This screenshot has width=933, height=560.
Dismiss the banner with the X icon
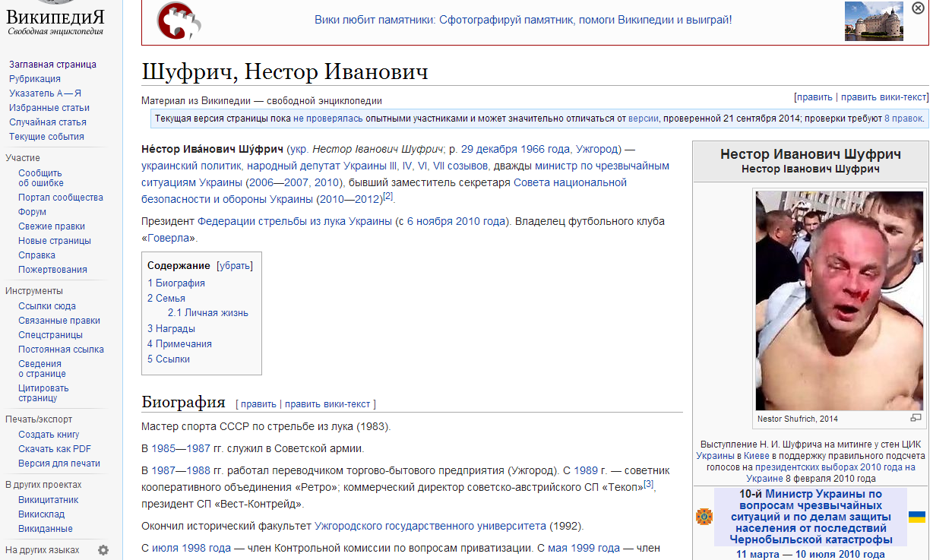[x=918, y=9]
